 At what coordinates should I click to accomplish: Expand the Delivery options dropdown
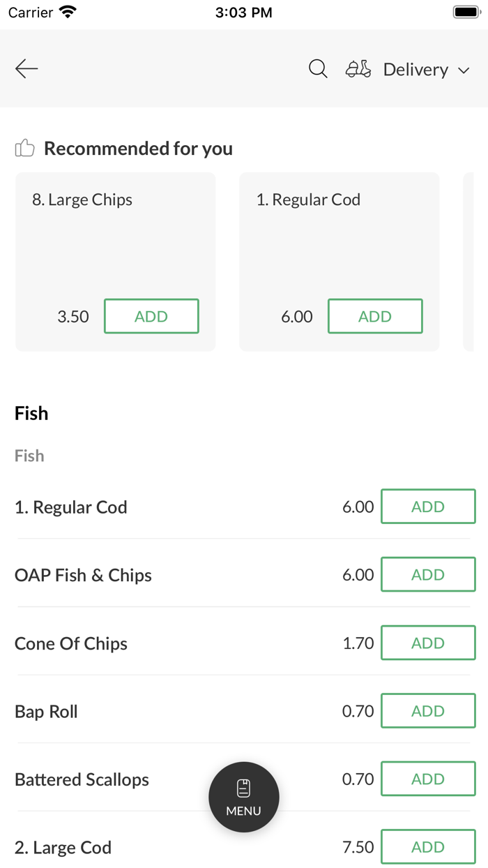pyautogui.click(x=426, y=70)
